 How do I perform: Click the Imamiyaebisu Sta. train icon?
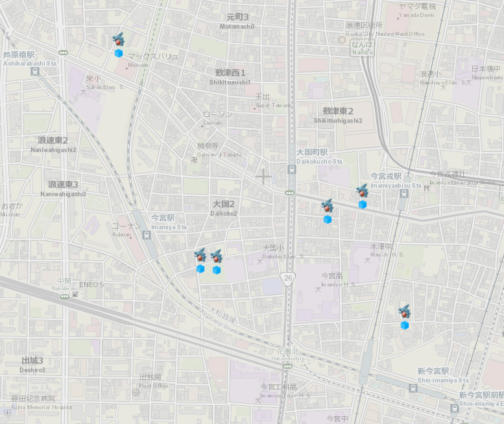(x=404, y=193)
